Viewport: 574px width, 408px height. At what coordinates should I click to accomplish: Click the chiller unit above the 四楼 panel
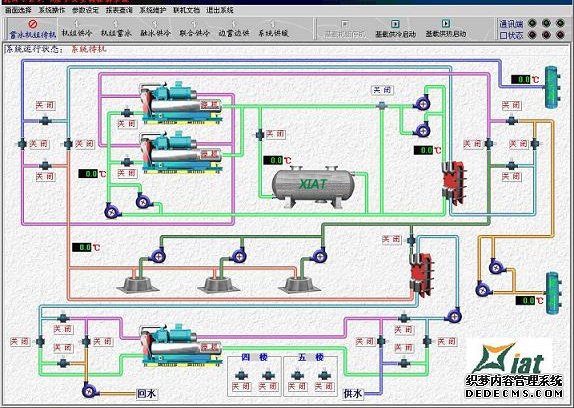182,345
